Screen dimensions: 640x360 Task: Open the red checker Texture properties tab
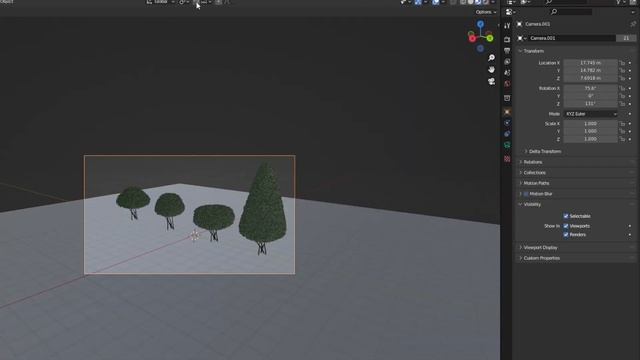pos(507,159)
